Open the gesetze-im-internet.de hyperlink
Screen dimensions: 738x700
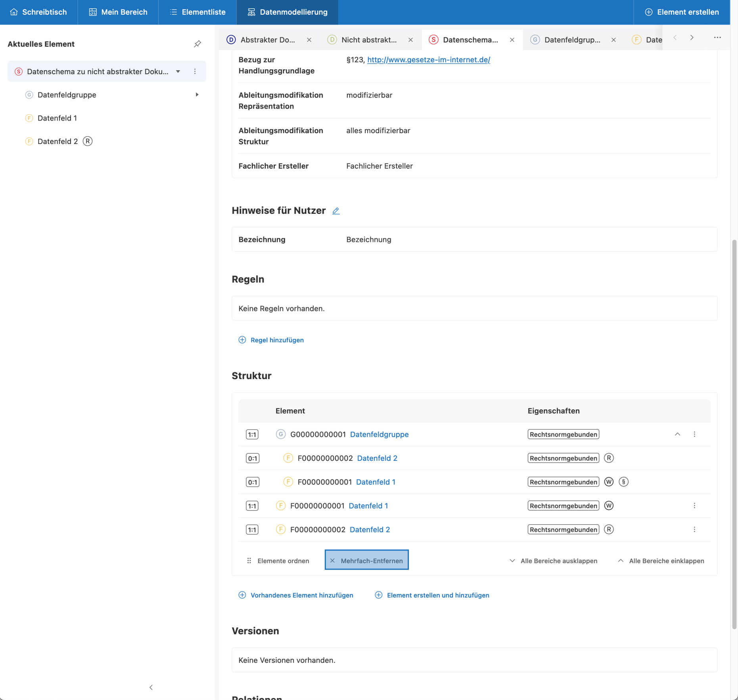(428, 60)
